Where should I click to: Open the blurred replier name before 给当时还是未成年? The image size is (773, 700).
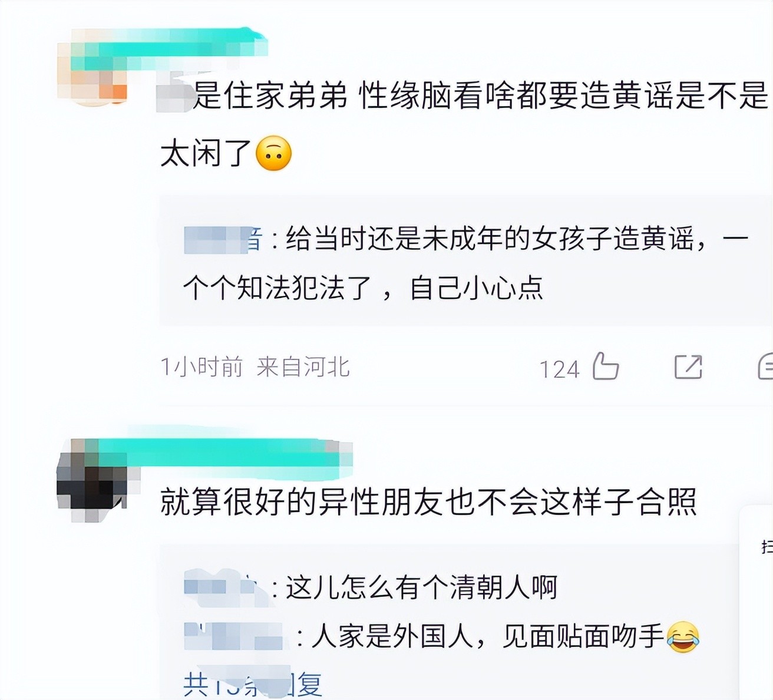pos(223,240)
